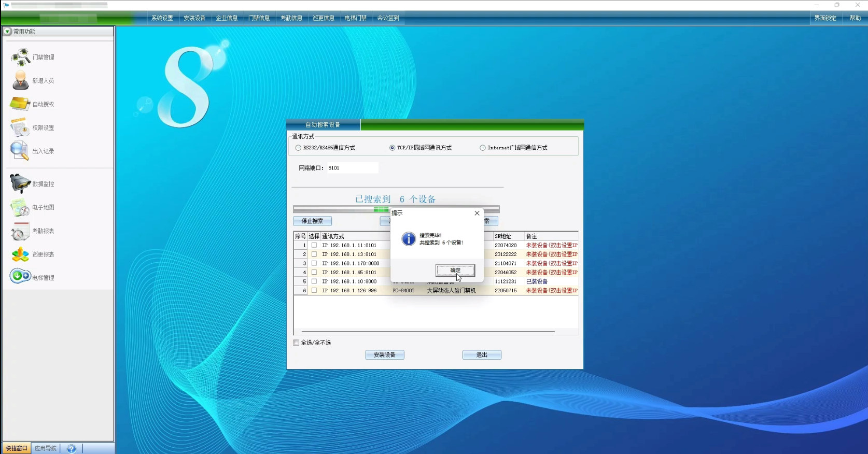
Task: Launch 数据监控 camera icon
Action: coord(20,183)
